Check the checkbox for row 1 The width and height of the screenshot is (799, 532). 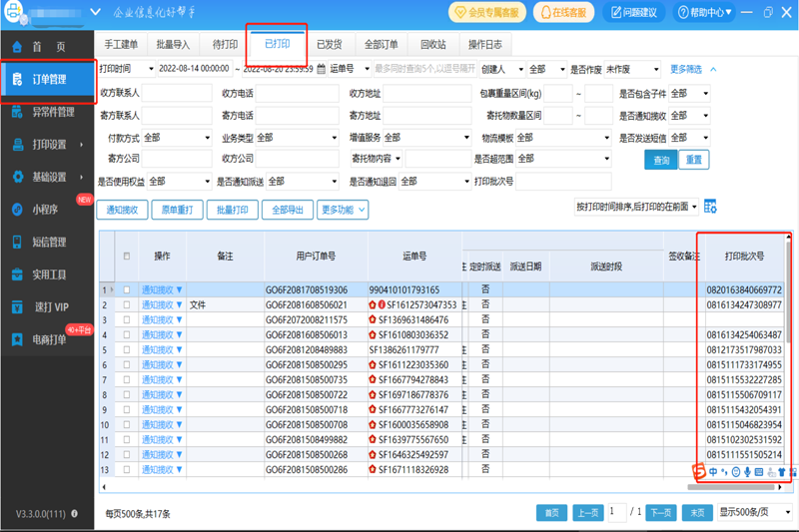click(126, 290)
